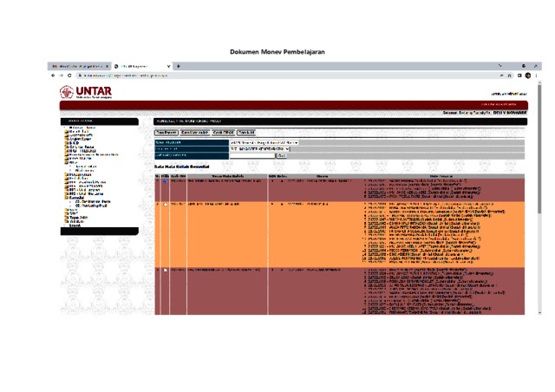Select the radio button in the orange row 2

pos(165,205)
